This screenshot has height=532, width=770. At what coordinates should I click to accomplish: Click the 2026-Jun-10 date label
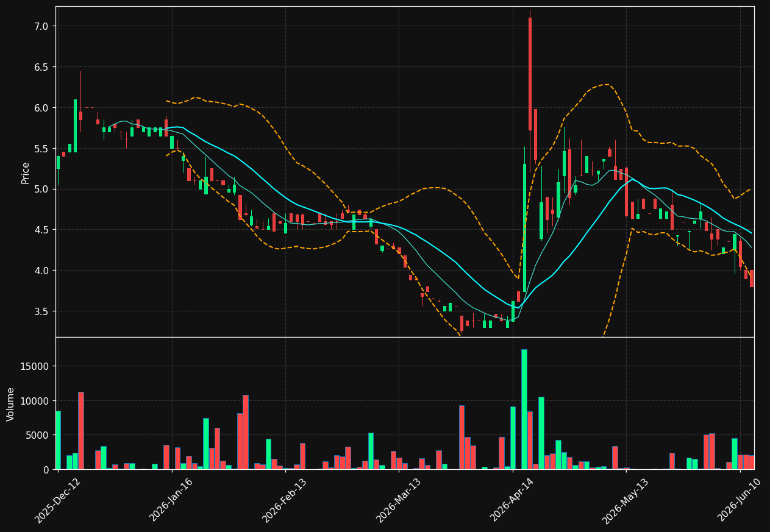click(740, 500)
